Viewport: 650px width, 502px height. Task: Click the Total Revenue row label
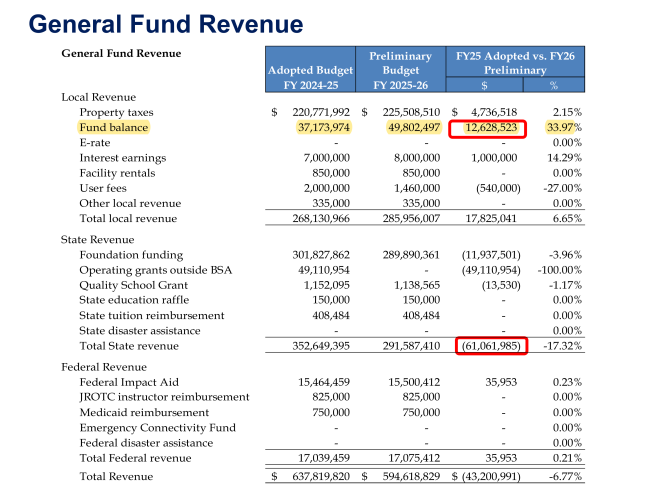[x=116, y=476]
